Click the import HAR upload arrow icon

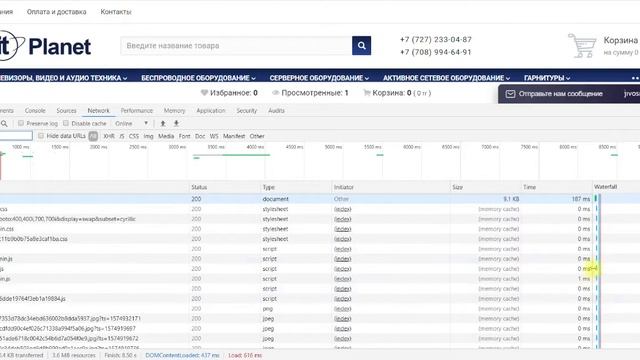[163, 123]
